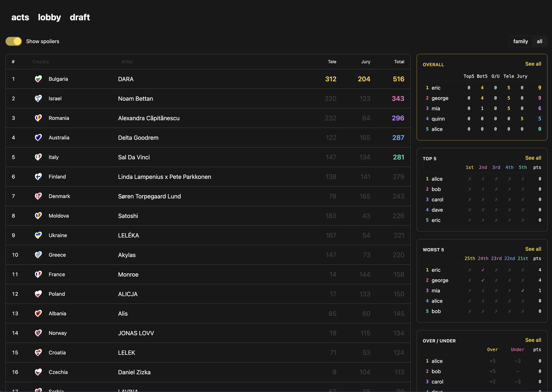552x392 pixels.
Task: Turn off the Show spoilers switch
Action: click(14, 41)
